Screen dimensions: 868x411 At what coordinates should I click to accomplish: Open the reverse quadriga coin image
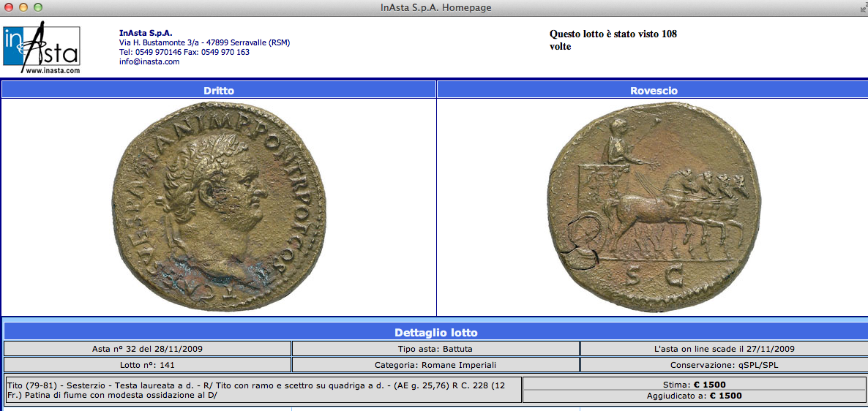click(x=652, y=207)
